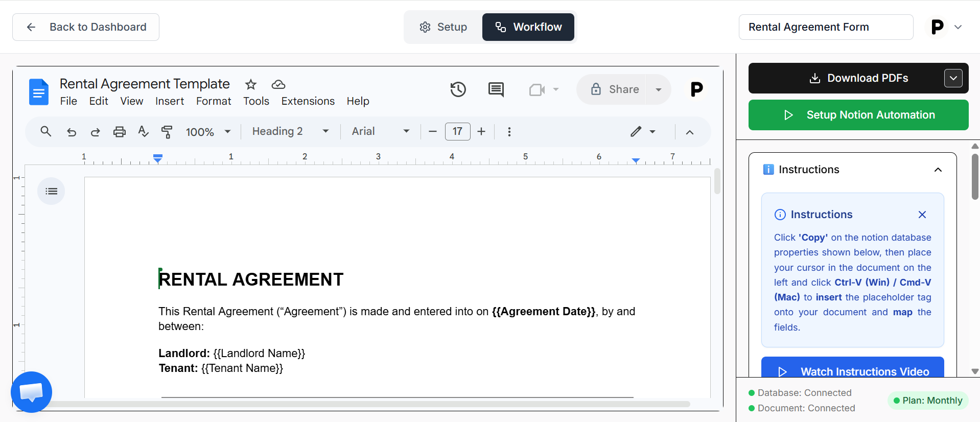Viewport: 980px width, 422px height.
Task: Open the Extensions menu
Action: (308, 101)
